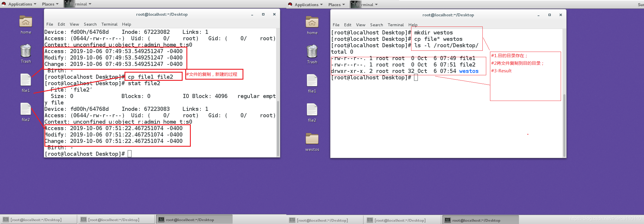
Task: Select active third taskbar terminal on left panel
Action: pyautogui.click(x=194, y=220)
